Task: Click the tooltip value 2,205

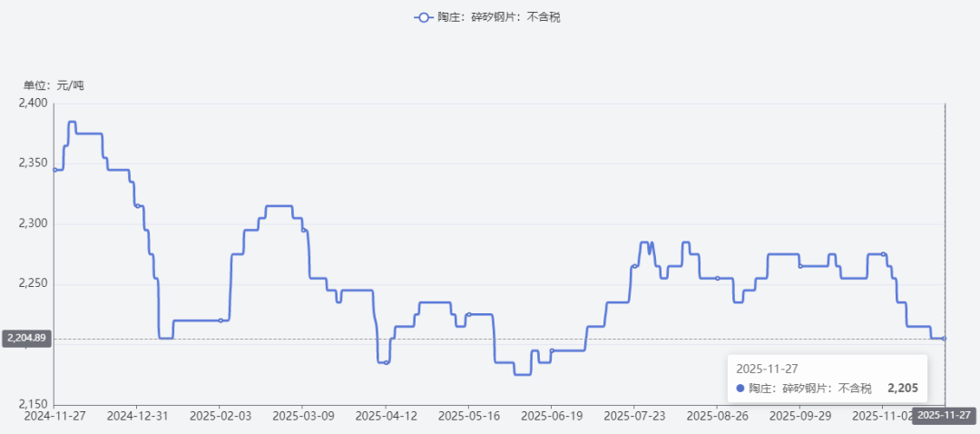Action: tap(903, 389)
